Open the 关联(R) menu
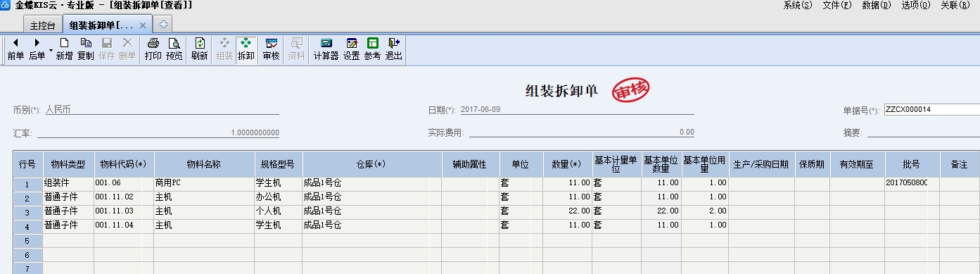This screenshot has width=980, height=274. tap(955, 5)
